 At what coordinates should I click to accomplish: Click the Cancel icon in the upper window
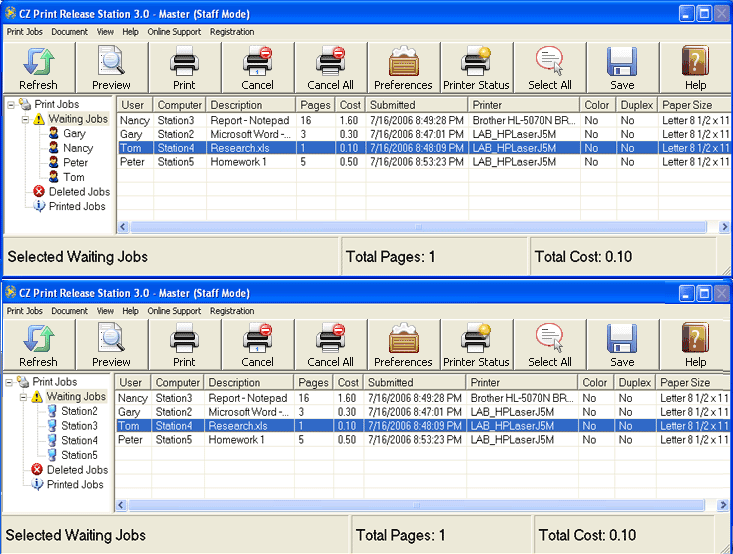point(257,68)
